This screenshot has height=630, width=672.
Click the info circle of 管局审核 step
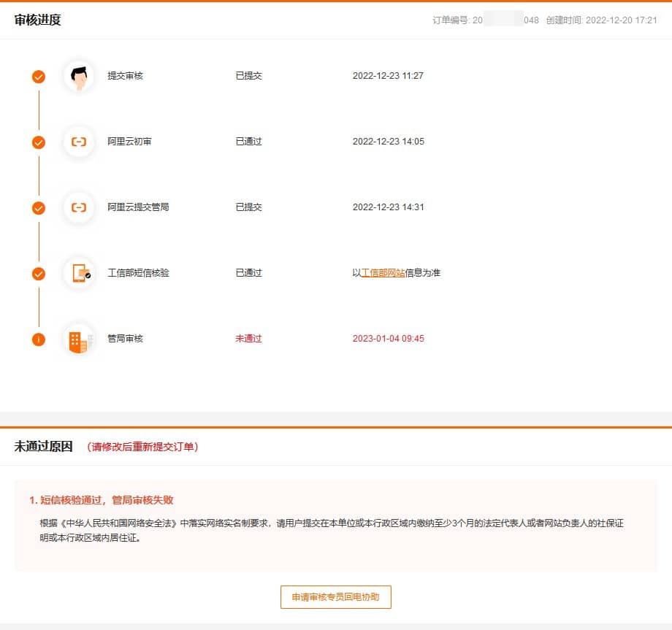coord(39,339)
